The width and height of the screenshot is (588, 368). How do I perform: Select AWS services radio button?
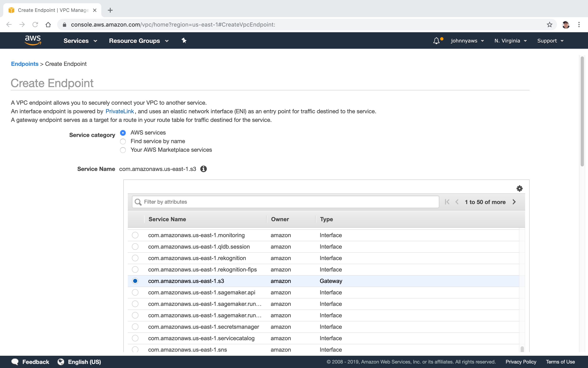coord(123,133)
